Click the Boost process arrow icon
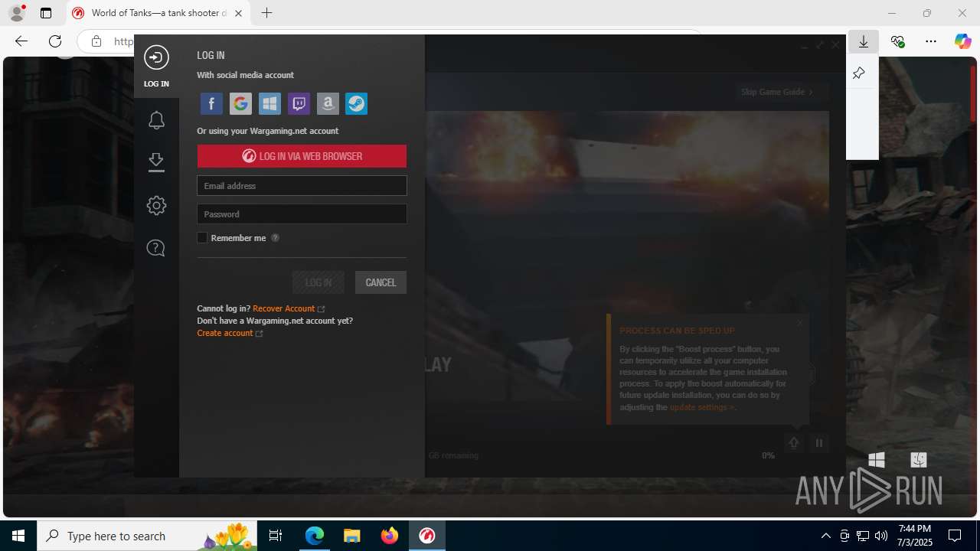 tap(794, 443)
